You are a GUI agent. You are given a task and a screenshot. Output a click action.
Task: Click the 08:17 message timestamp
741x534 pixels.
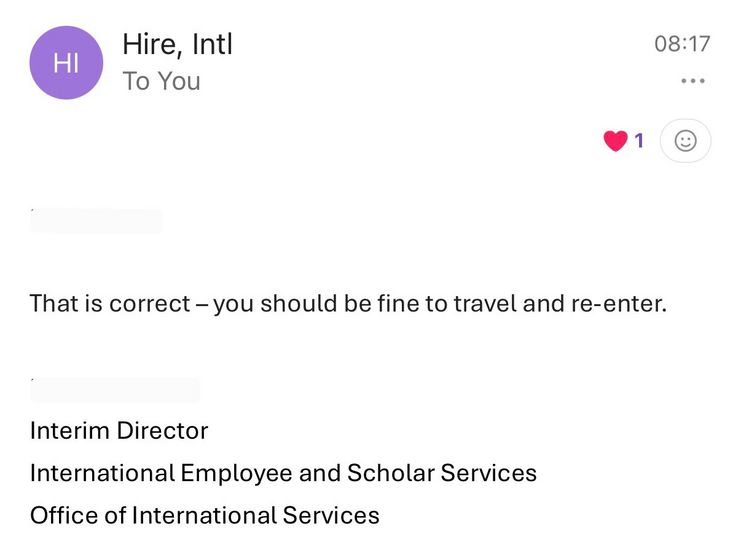click(x=682, y=44)
